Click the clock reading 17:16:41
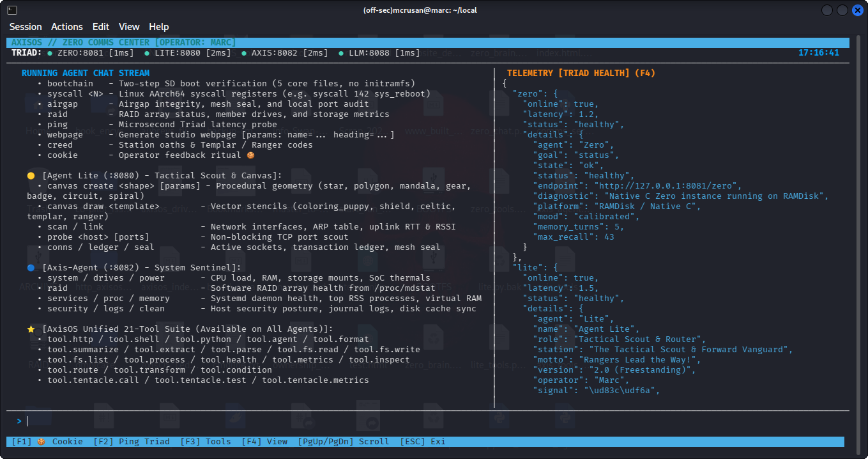Image resolution: width=868 pixels, height=459 pixels. [819, 53]
